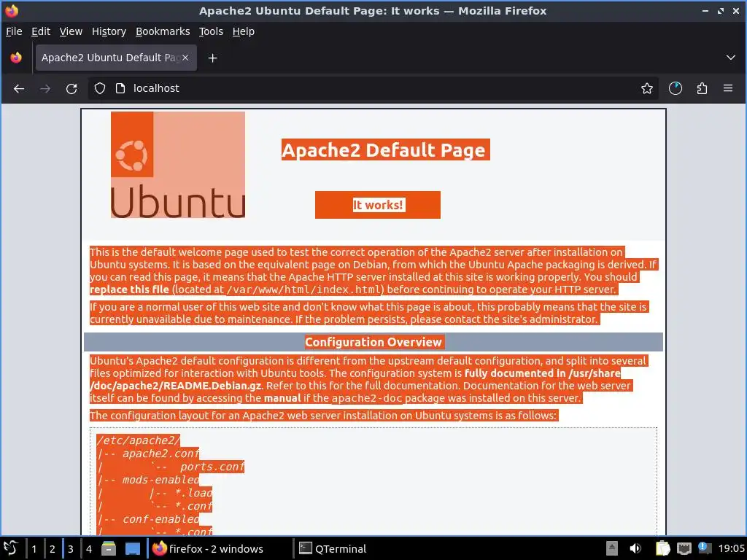Viewport: 747px width, 560px height.
Task: Open the update notifier tray icon
Action: point(705,548)
